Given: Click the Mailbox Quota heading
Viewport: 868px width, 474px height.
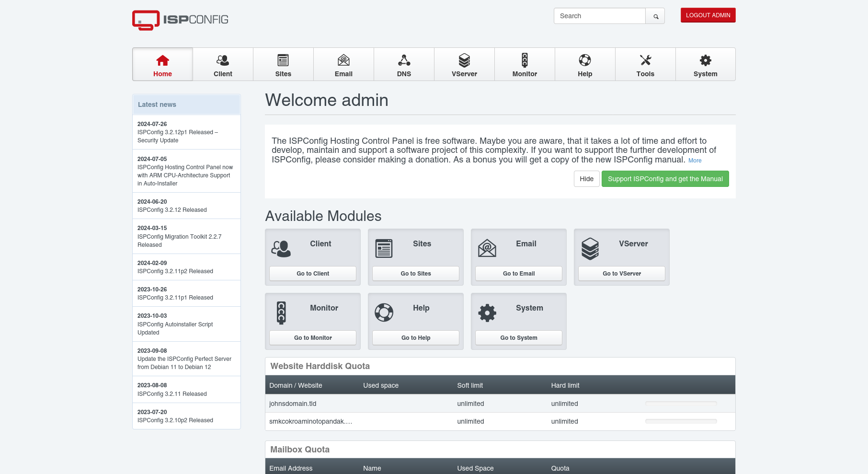Looking at the screenshot, I should (x=300, y=450).
